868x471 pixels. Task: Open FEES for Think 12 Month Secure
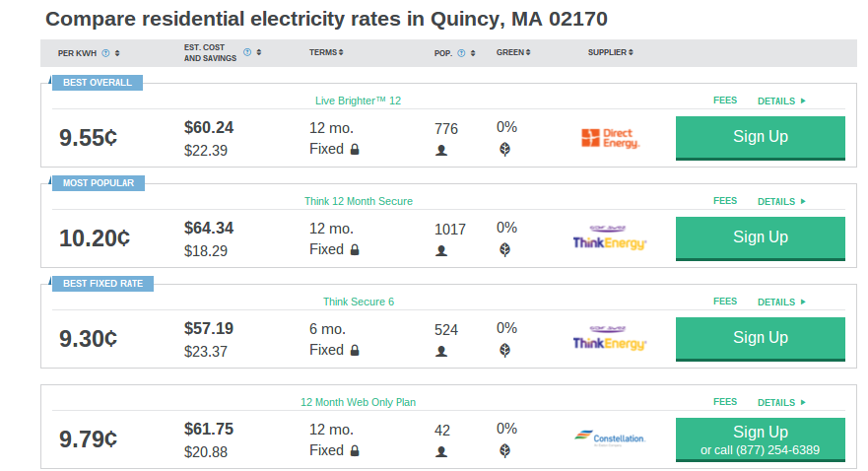724,201
